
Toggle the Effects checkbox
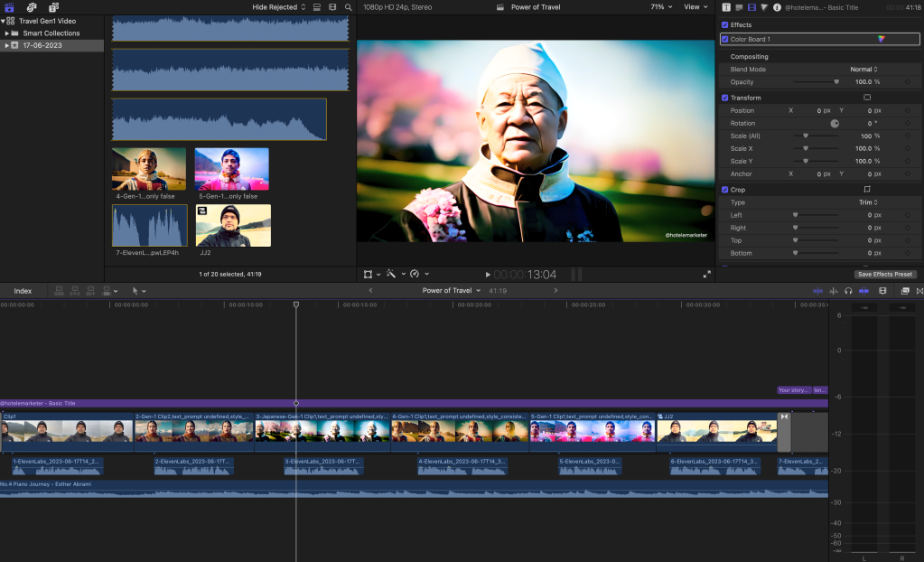(x=724, y=24)
